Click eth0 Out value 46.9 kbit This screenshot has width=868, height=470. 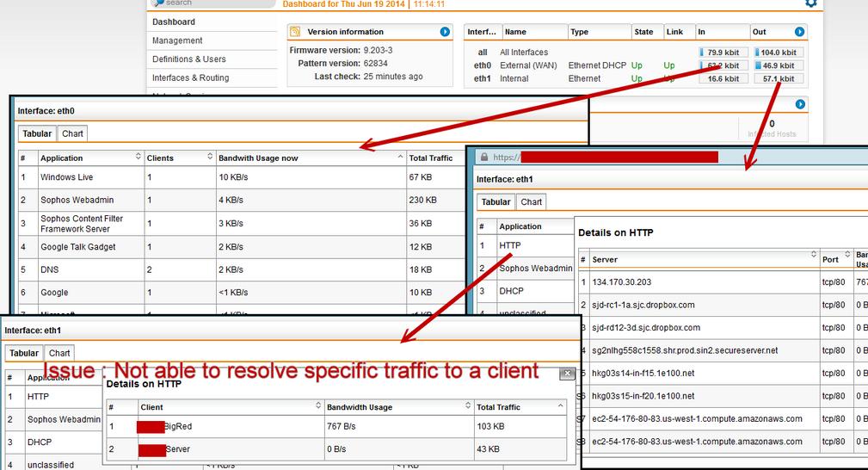(x=779, y=65)
